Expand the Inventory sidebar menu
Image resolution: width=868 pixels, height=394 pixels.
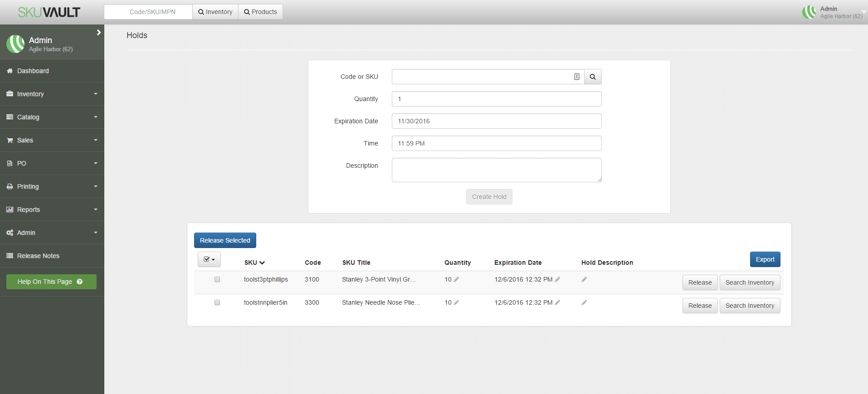(52, 94)
